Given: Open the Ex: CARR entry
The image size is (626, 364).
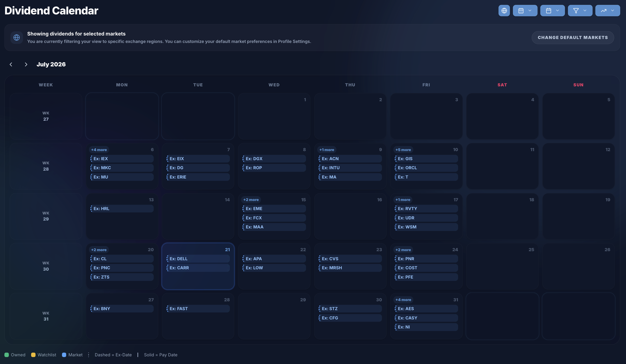Looking at the screenshot, I should (198, 268).
